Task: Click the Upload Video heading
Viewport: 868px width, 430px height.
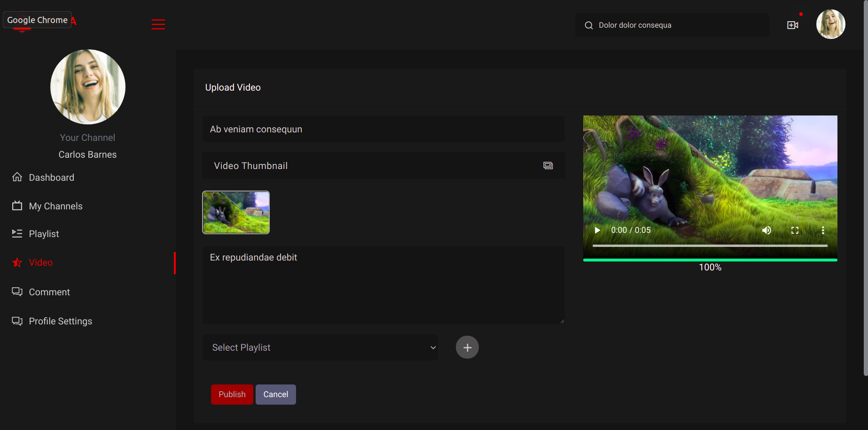Action: point(233,87)
